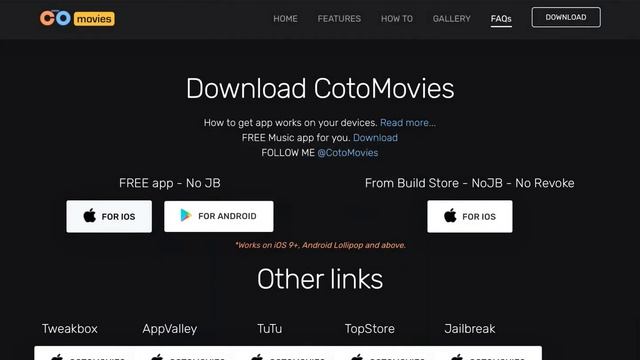Open the HOW TO page

click(x=397, y=19)
